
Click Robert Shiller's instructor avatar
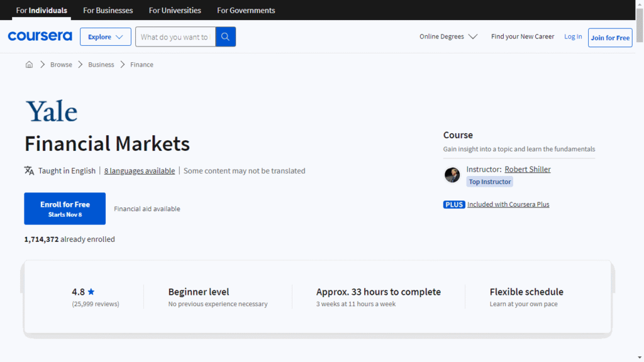452,175
